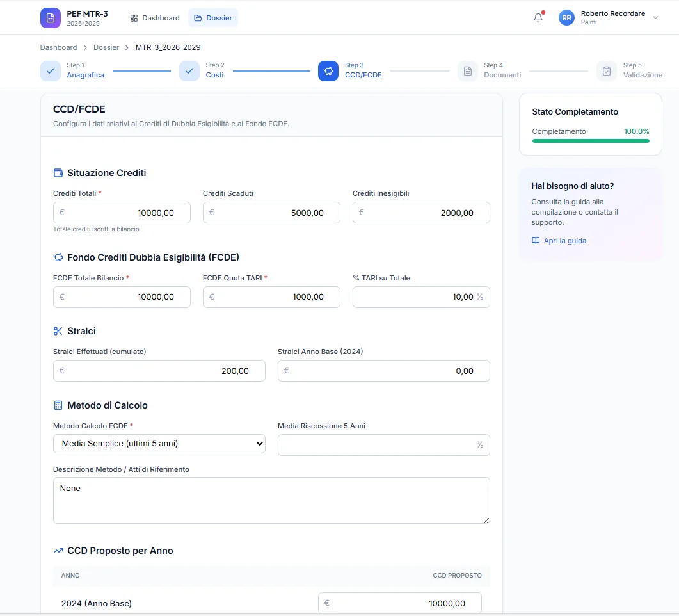The width and height of the screenshot is (679, 616).
Task: Click Step 3 CCD/FCDE piggy bank icon
Action: (328, 71)
